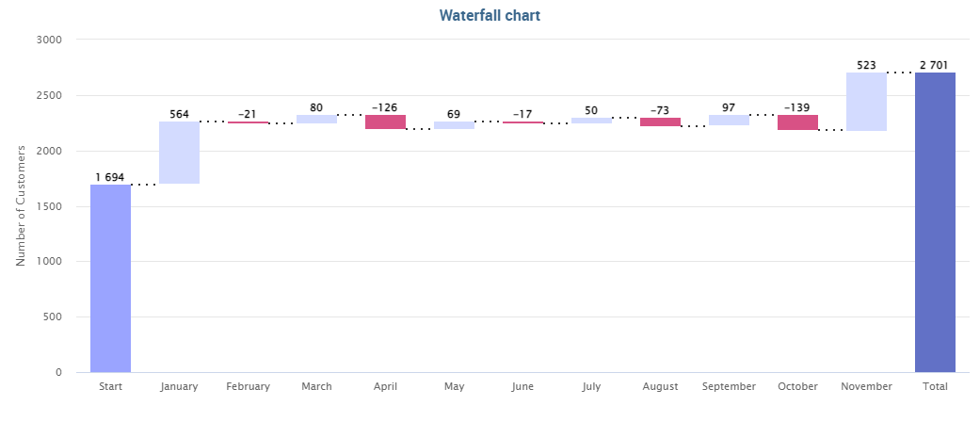Click the red October bar
This screenshot has width=980, height=422.
point(798,122)
